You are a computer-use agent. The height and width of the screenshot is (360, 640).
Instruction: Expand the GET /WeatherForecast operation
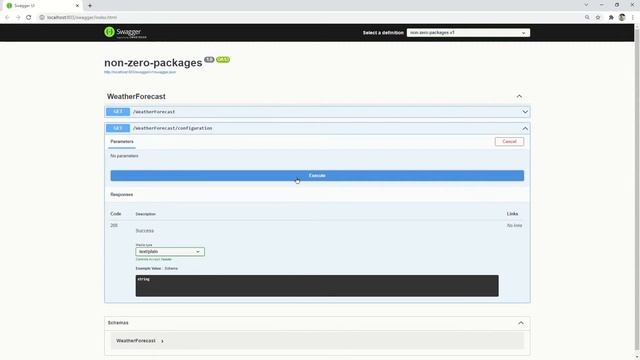click(525, 112)
